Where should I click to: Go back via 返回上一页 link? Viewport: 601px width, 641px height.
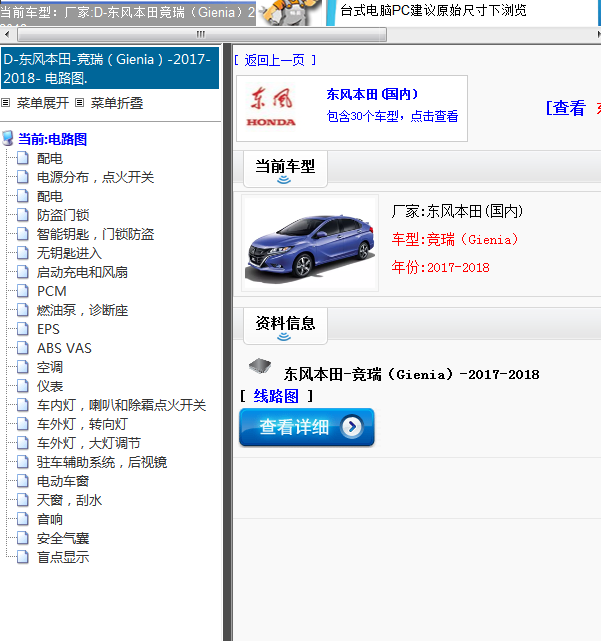point(275,61)
